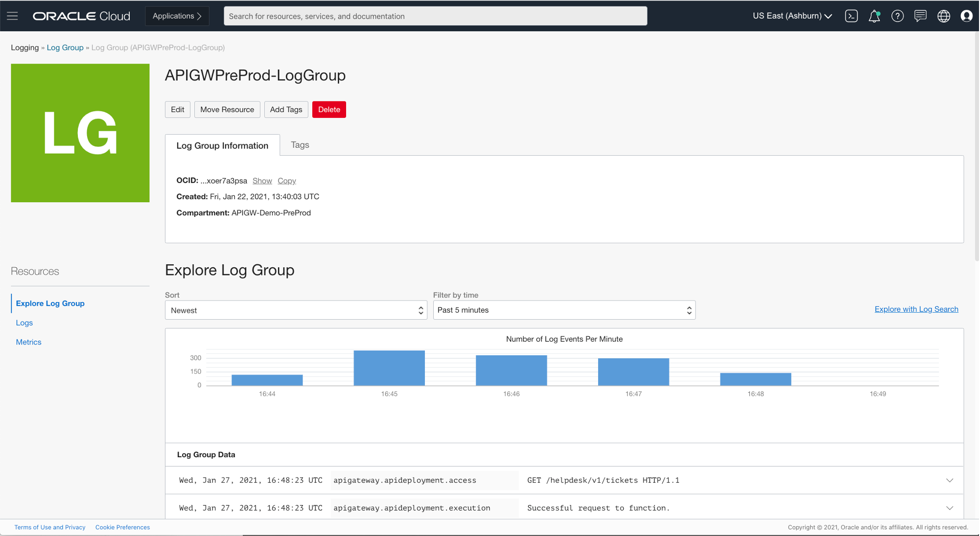This screenshot has width=980, height=536.
Task: Change language using the globe icon
Action: click(x=944, y=16)
